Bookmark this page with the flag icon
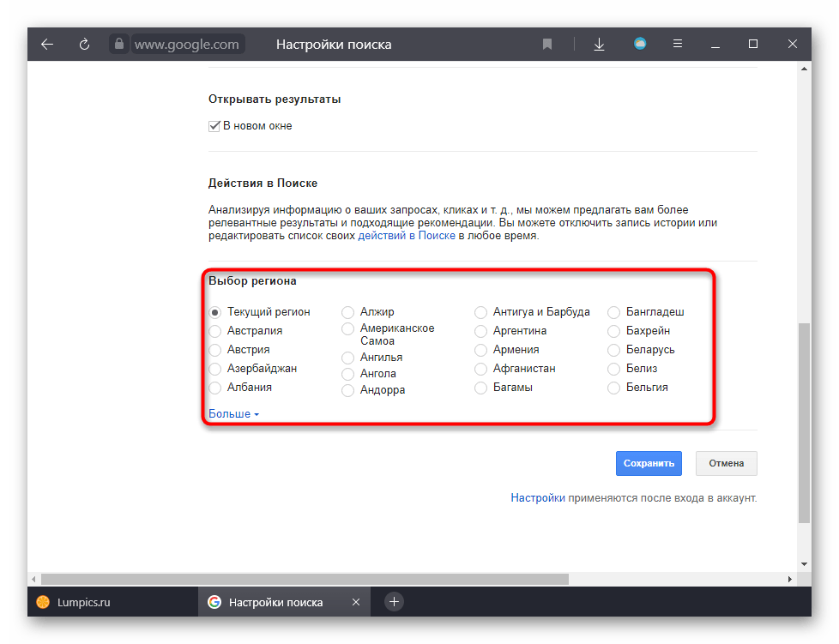Screen dimensions: 839x644 546,44
